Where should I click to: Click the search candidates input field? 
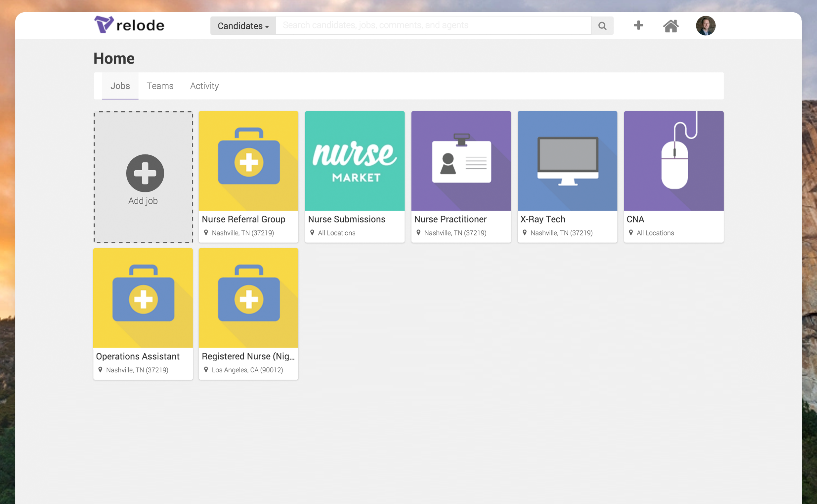pos(433,25)
